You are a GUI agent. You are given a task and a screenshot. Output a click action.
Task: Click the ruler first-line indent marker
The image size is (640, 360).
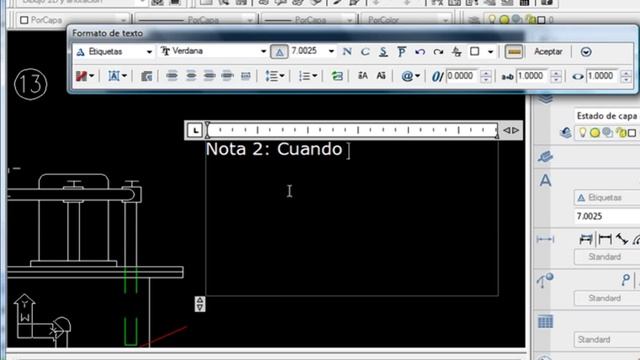(x=207, y=125)
